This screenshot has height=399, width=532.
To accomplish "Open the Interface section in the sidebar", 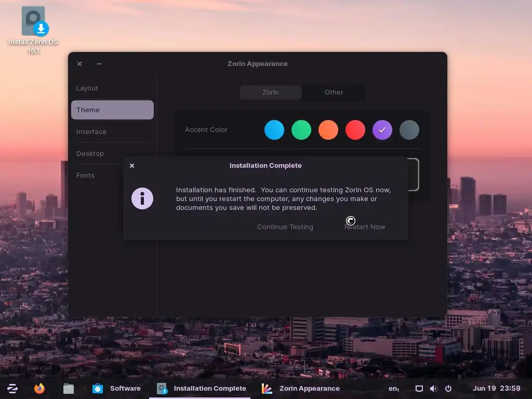I will point(112,131).
